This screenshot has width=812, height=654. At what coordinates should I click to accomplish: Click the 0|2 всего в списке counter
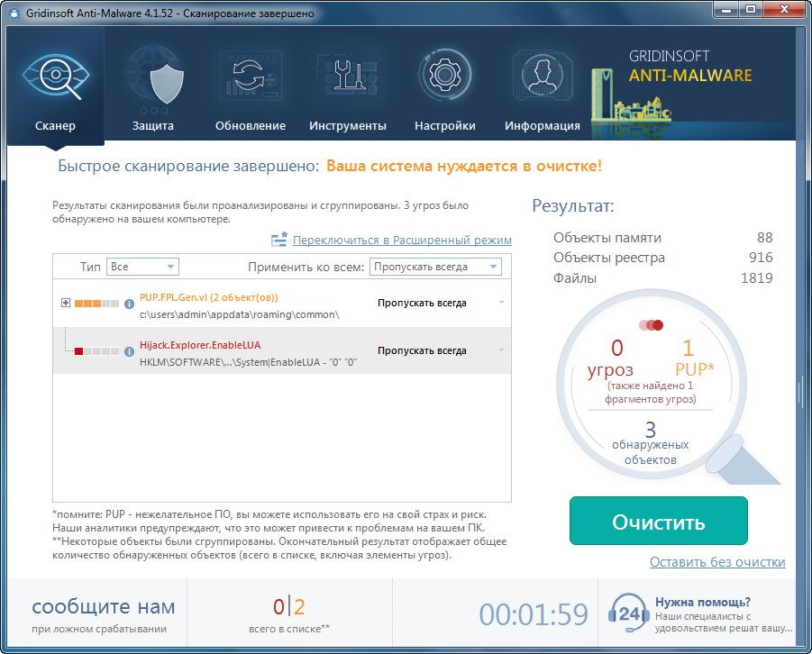[289, 614]
